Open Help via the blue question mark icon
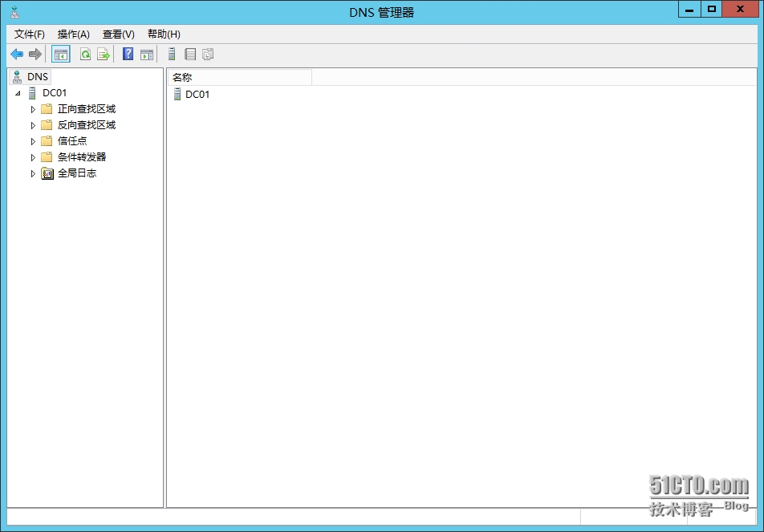764x532 pixels. [128, 55]
